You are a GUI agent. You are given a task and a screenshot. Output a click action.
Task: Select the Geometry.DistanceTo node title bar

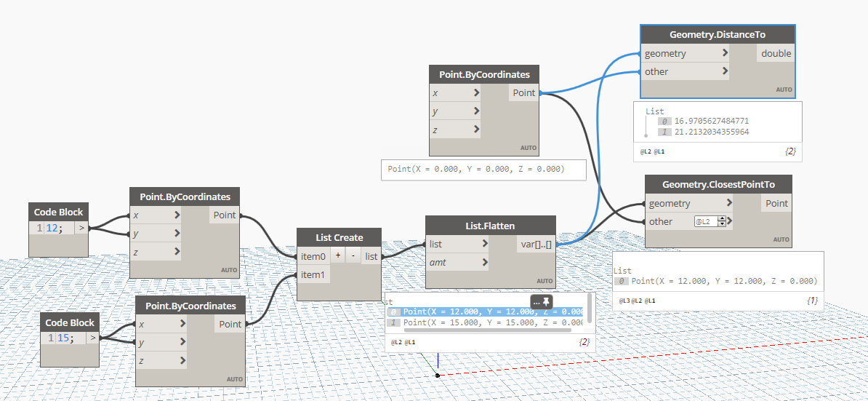[717, 34]
